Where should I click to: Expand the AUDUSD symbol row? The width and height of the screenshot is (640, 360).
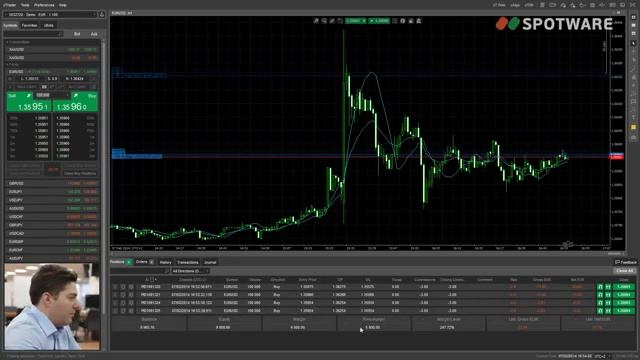(x=52, y=209)
